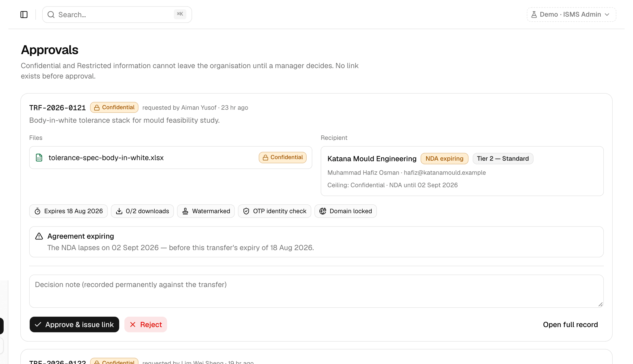Click the Tier 2 — Standard badge
Screen dimensions: 633x364
[x=503, y=159]
